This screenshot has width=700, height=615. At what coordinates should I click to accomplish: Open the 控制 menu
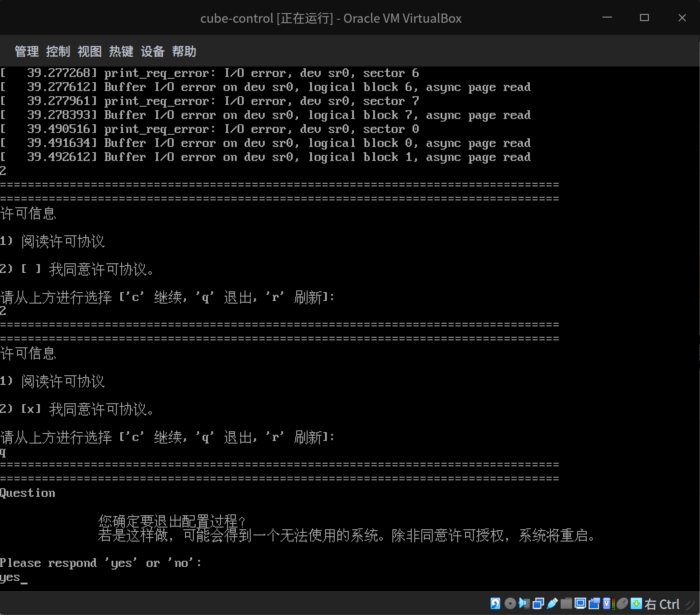(x=58, y=51)
